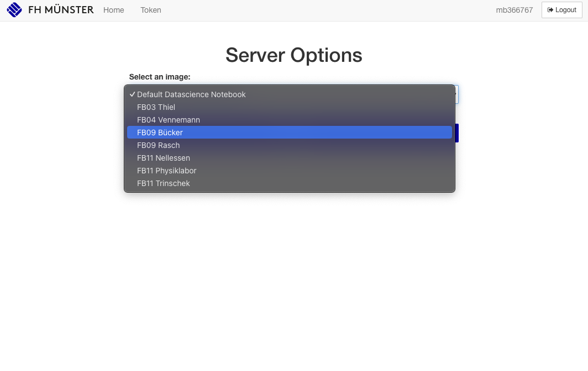The image size is (588, 371).
Task: Choose FB11 Physiklabor from dropdown
Action: coord(166,171)
